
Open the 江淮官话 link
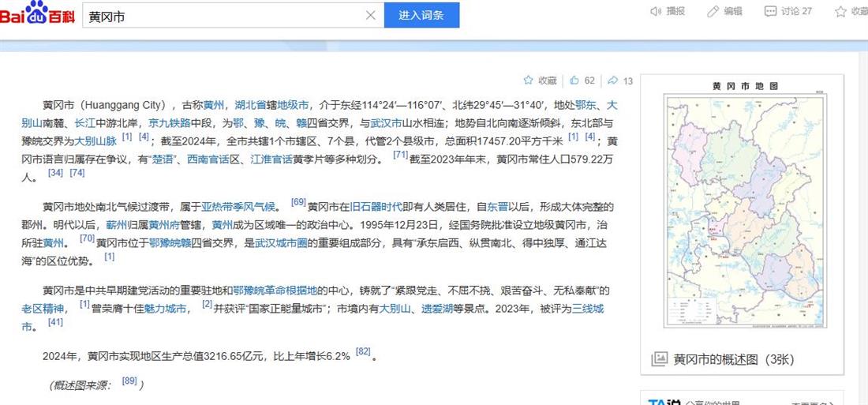tap(271, 159)
